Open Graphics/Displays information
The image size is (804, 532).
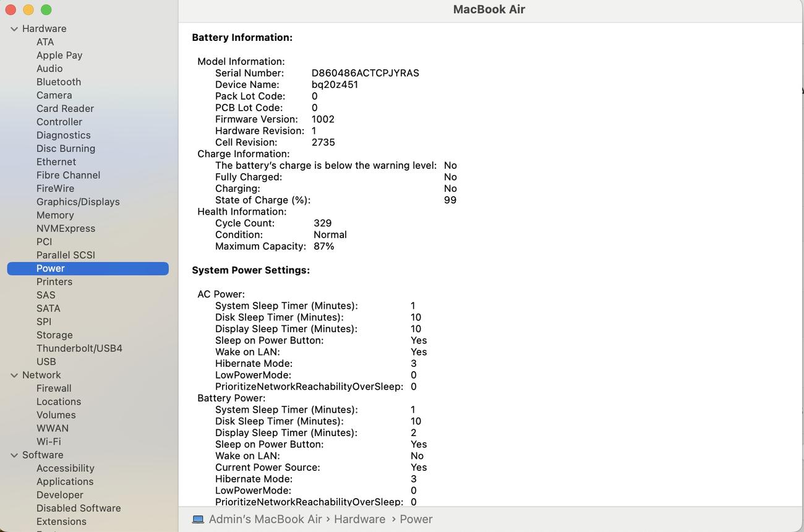78,202
